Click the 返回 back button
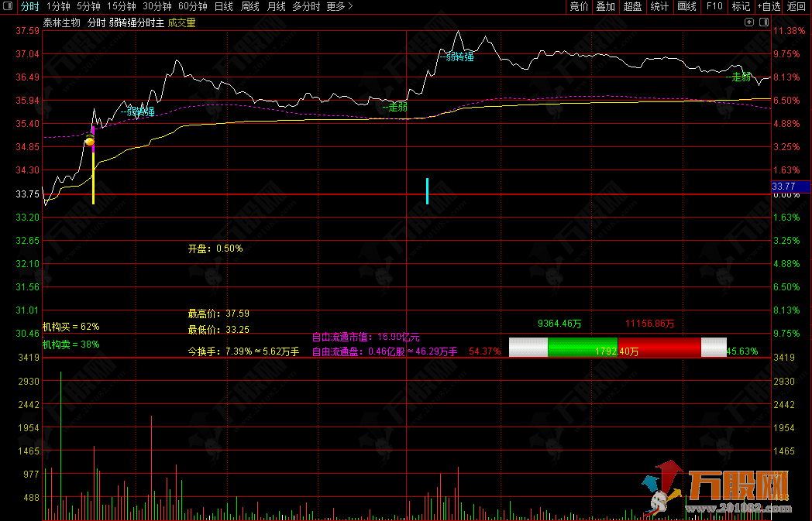The image size is (812, 521). 797,6
